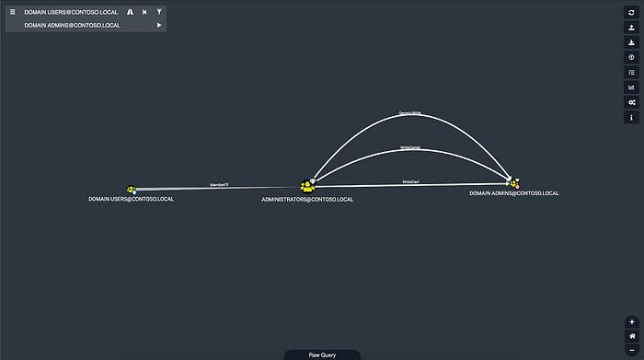Open the hamburger menu in search panel
This screenshot has width=644, height=360.
[13, 12]
